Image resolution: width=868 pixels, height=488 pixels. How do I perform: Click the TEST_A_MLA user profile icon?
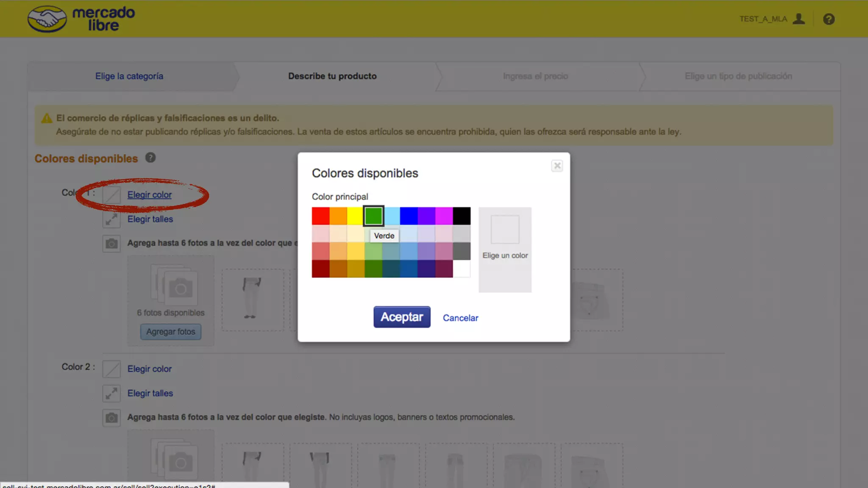pos(798,19)
